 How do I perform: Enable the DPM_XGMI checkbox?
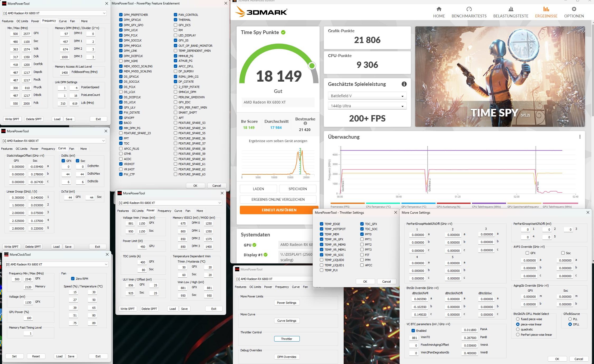[121, 61]
